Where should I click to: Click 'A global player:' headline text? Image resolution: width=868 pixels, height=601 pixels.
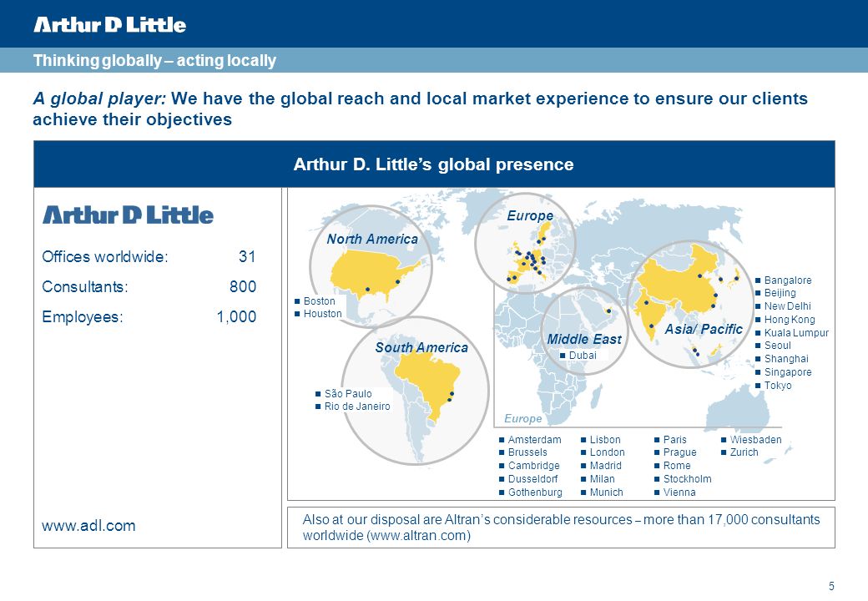(99, 98)
